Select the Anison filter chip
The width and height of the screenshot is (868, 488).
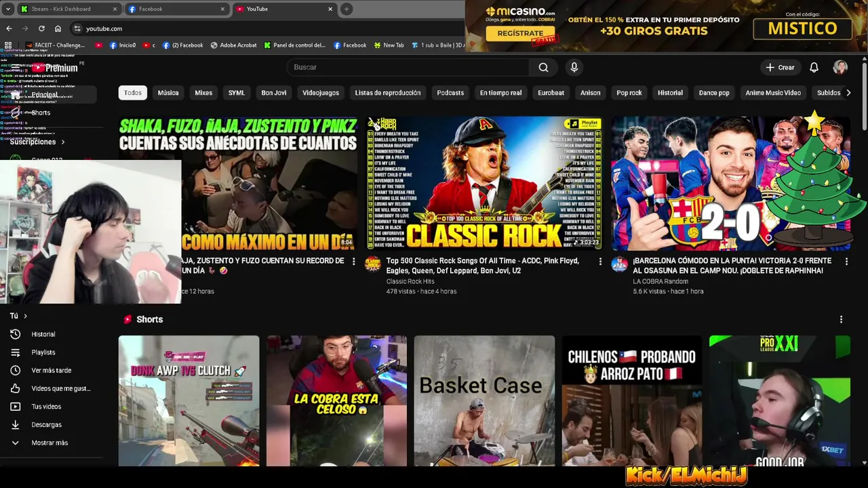590,93
